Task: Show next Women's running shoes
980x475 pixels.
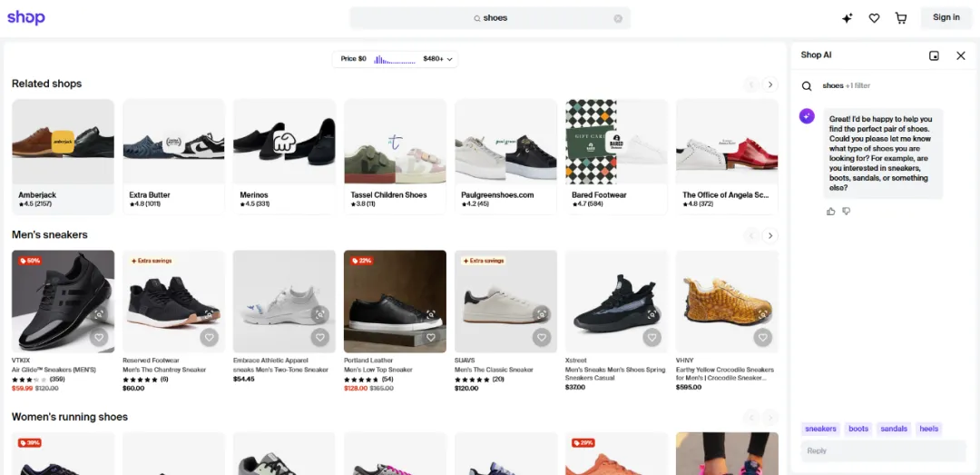Action: click(x=770, y=418)
